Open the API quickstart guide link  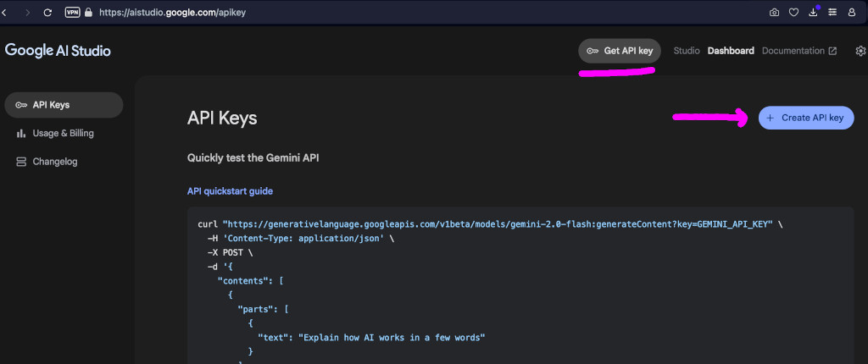230,191
